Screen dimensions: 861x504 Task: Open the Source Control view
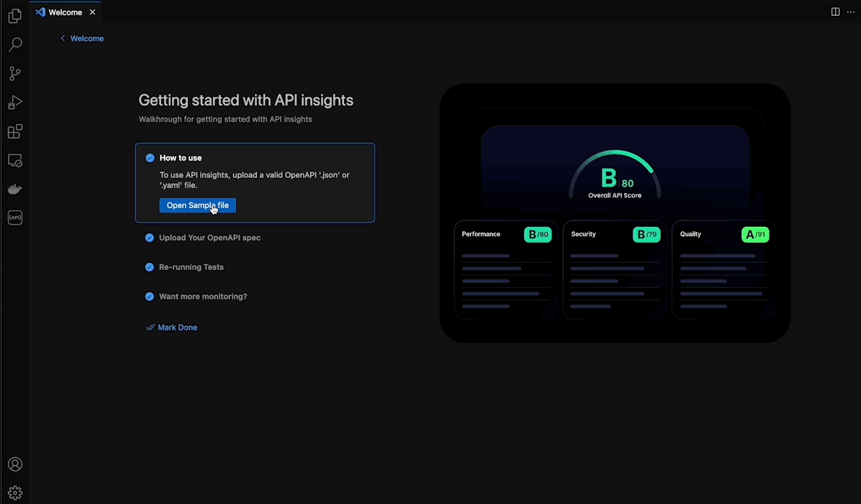14,73
